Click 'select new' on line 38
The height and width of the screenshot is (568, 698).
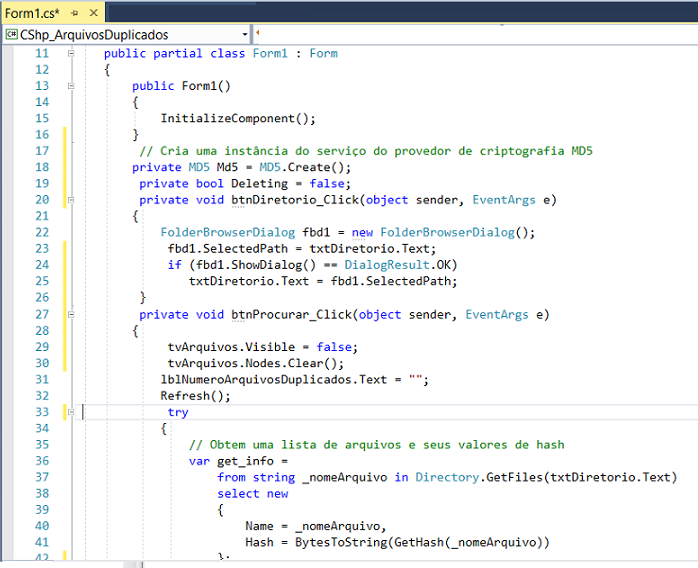pyautogui.click(x=252, y=494)
